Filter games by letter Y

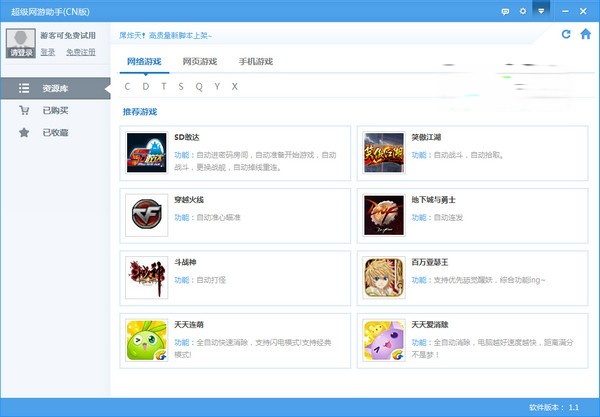(x=217, y=87)
